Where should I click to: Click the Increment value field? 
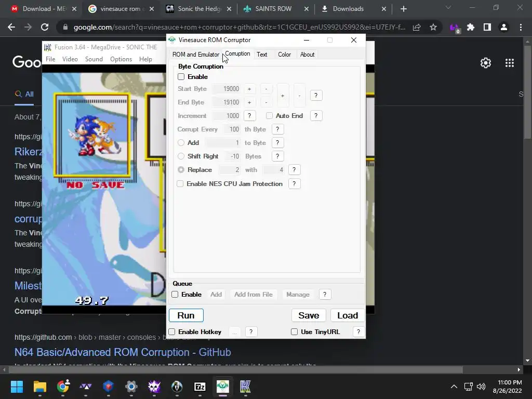pyautogui.click(x=227, y=116)
